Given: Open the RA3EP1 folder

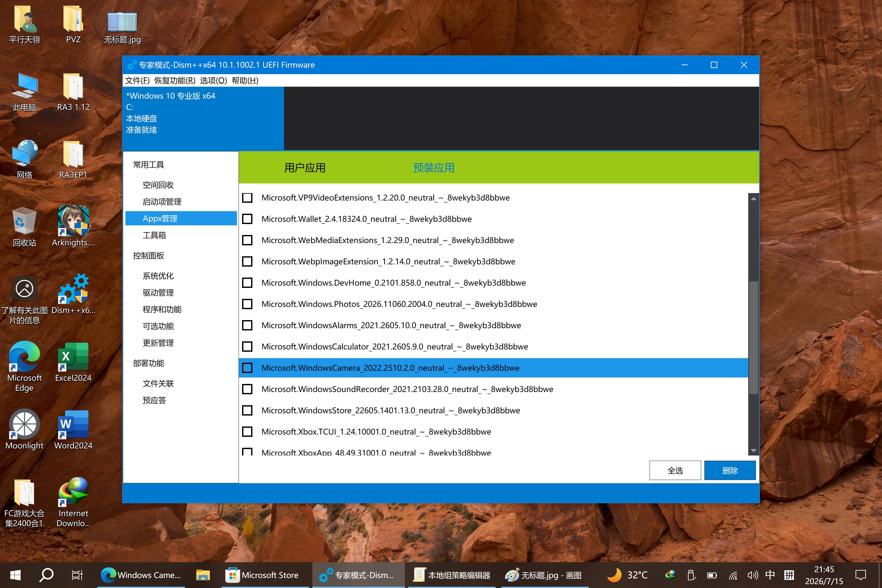Looking at the screenshot, I should click(x=73, y=159).
